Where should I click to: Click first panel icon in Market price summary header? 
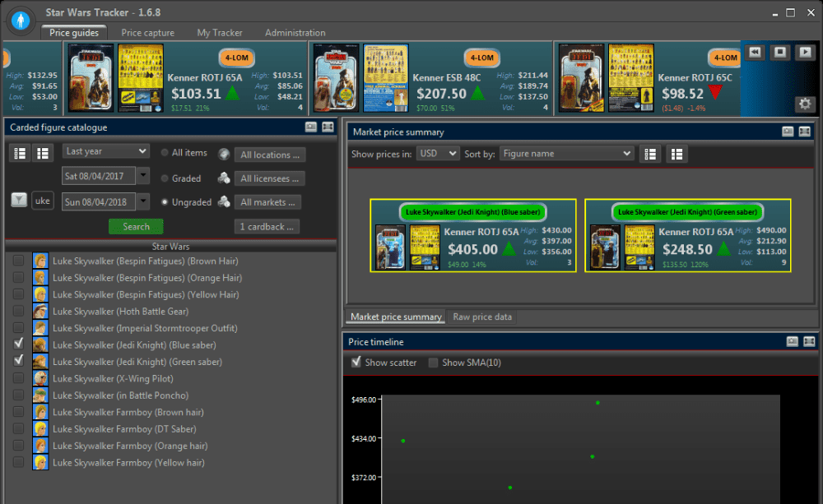click(x=788, y=132)
